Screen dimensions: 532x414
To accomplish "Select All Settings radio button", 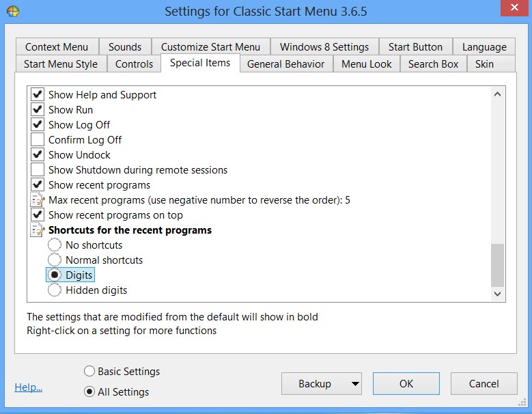I will click(89, 391).
